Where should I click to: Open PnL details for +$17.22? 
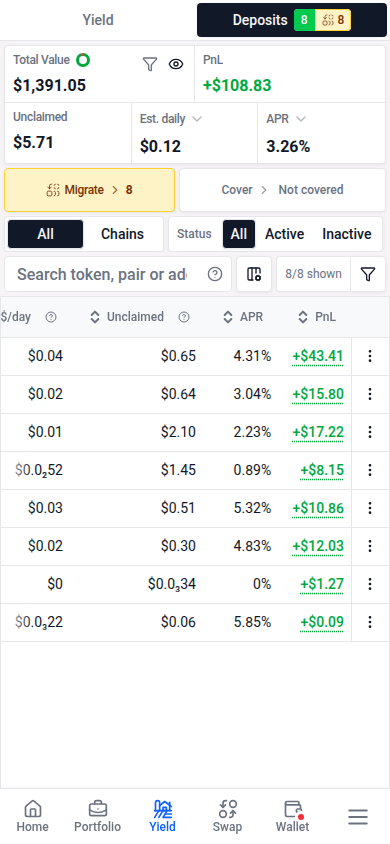[x=318, y=432]
